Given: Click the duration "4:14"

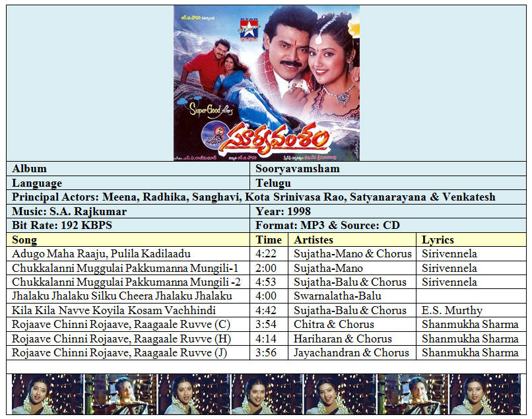Looking at the screenshot, I should (265, 338).
